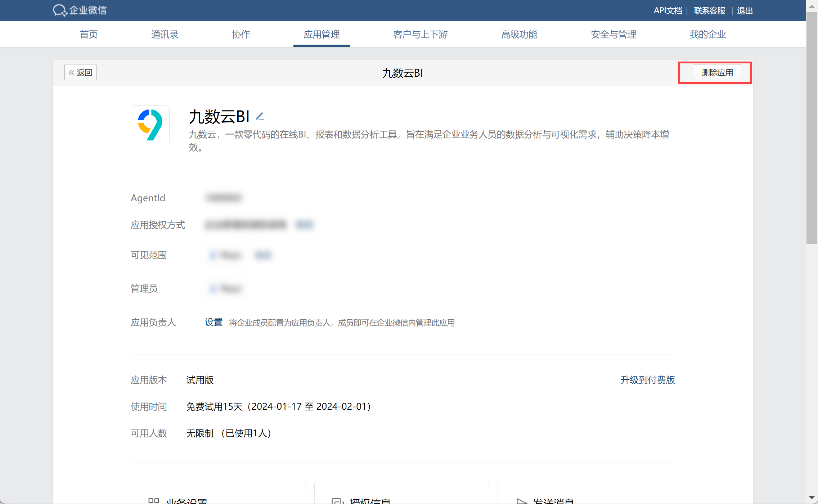Open the API文档 link
The height and width of the screenshot is (504, 818).
668,10
